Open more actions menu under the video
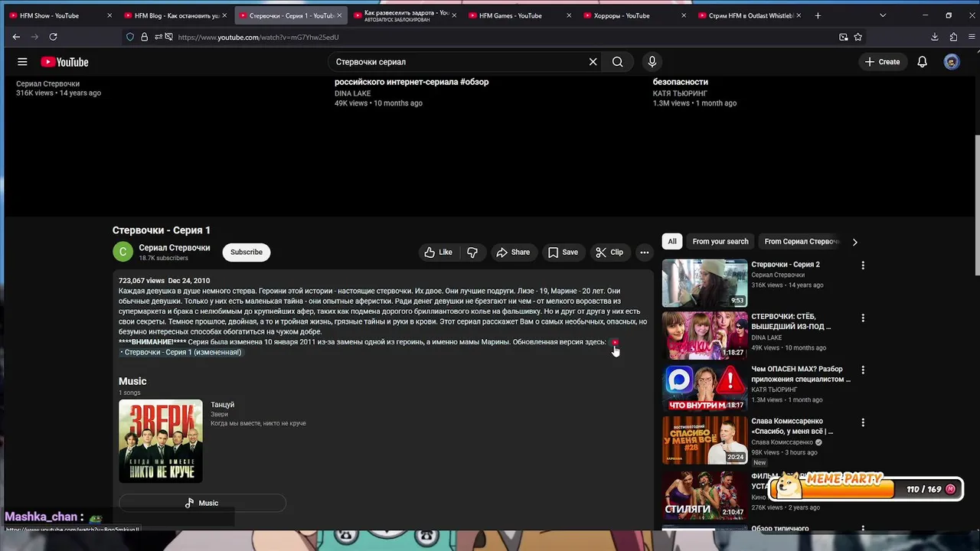Screen dimensions: 980x551 [645, 252]
